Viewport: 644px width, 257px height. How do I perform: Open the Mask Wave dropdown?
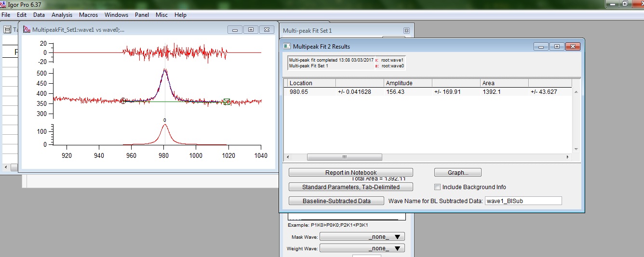pos(362,237)
